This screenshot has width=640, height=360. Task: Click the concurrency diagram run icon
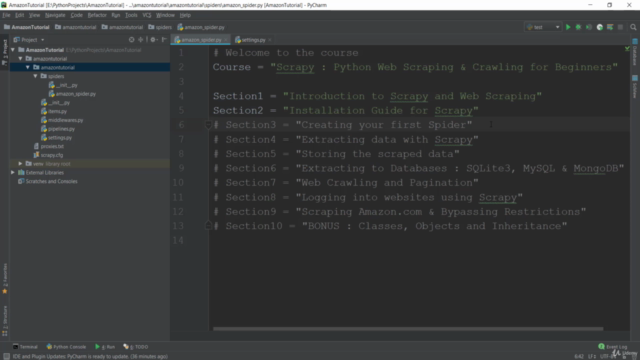click(610, 27)
